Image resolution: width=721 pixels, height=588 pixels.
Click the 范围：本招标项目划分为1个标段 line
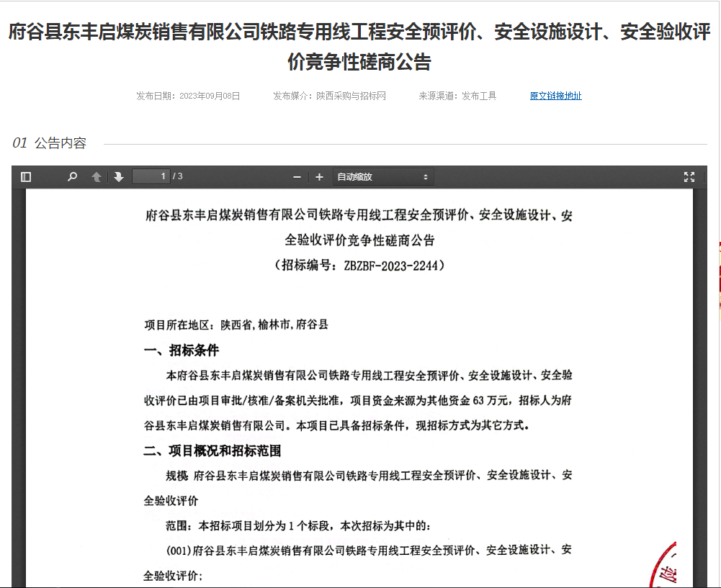click(x=298, y=525)
